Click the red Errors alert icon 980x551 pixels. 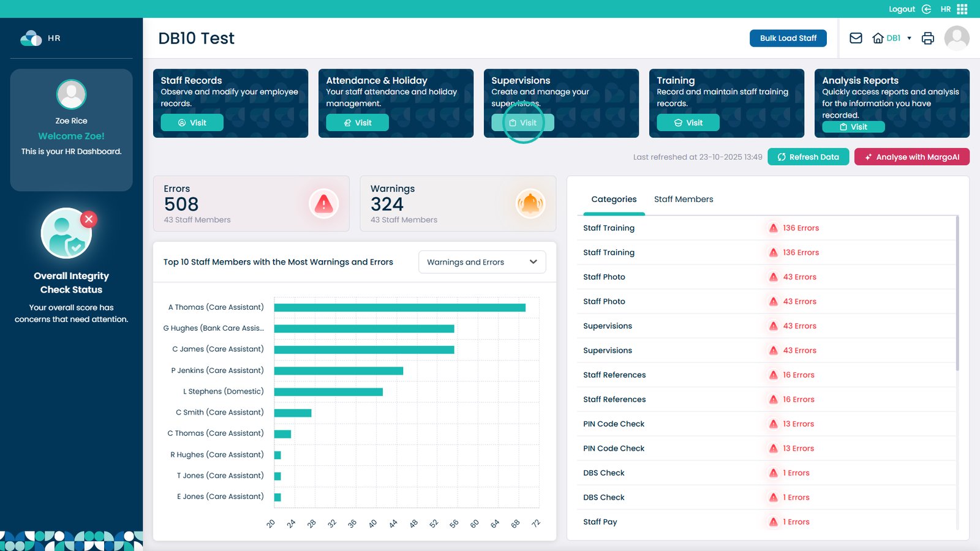tap(323, 204)
